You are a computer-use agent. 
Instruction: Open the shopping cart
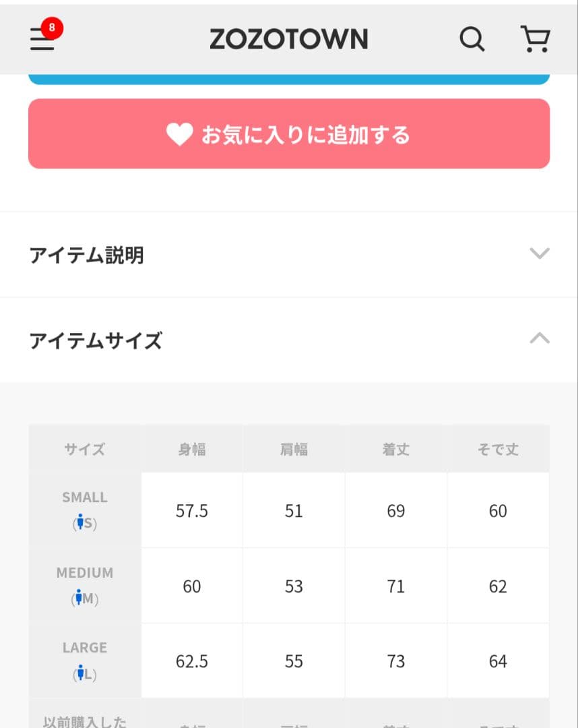536,39
